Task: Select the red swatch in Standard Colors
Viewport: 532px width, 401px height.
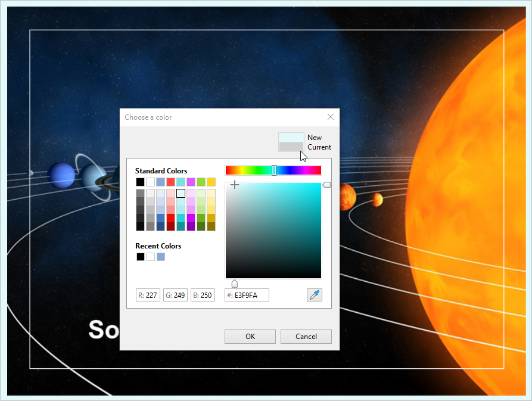Action: point(170,182)
